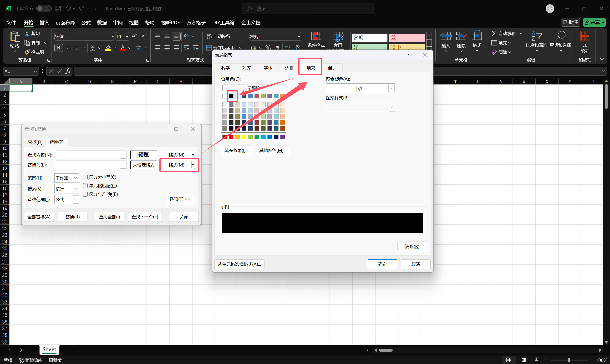Open 填充效果 button

(236, 150)
